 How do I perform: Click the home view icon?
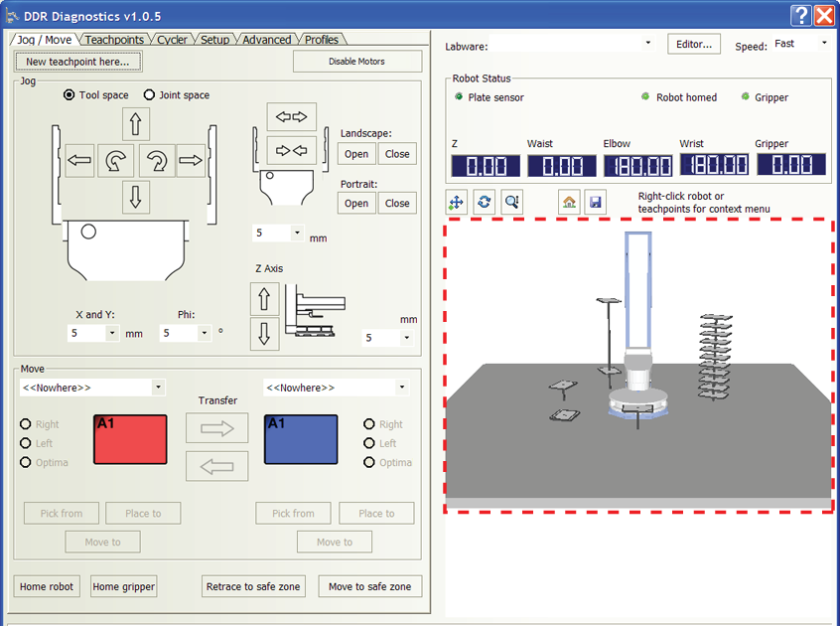(x=568, y=202)
